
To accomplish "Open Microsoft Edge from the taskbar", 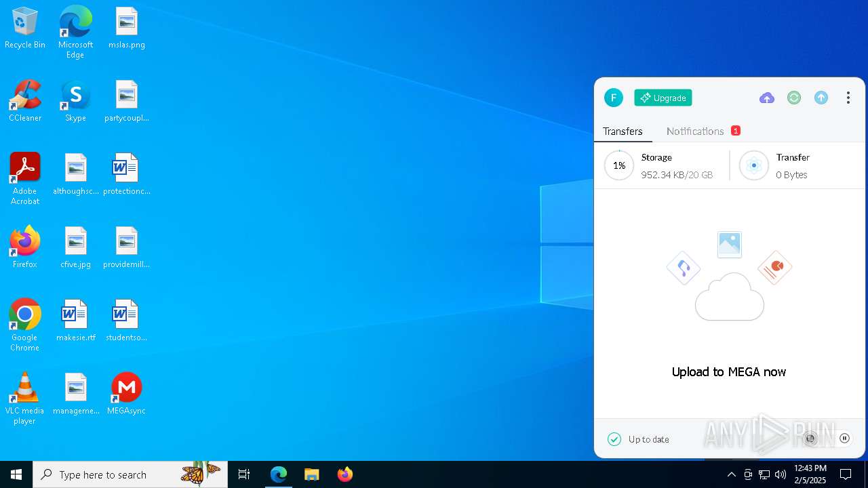I will pos(279,474).
